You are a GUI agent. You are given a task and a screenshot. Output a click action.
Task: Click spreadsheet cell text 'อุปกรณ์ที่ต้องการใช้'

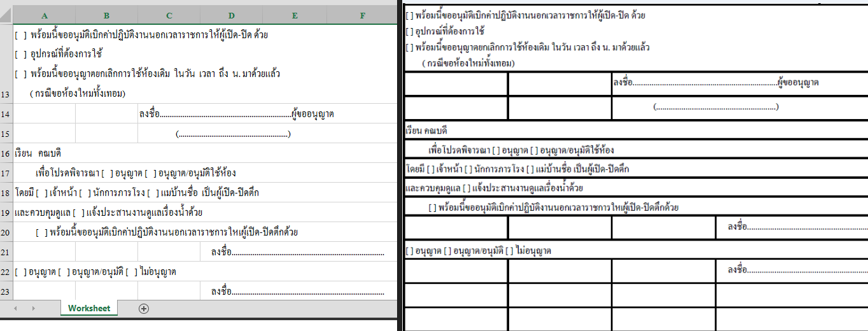coord(66,54)
